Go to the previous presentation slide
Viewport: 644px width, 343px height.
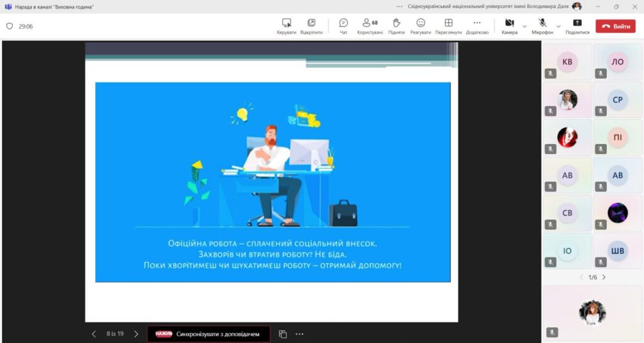(94, 334)
